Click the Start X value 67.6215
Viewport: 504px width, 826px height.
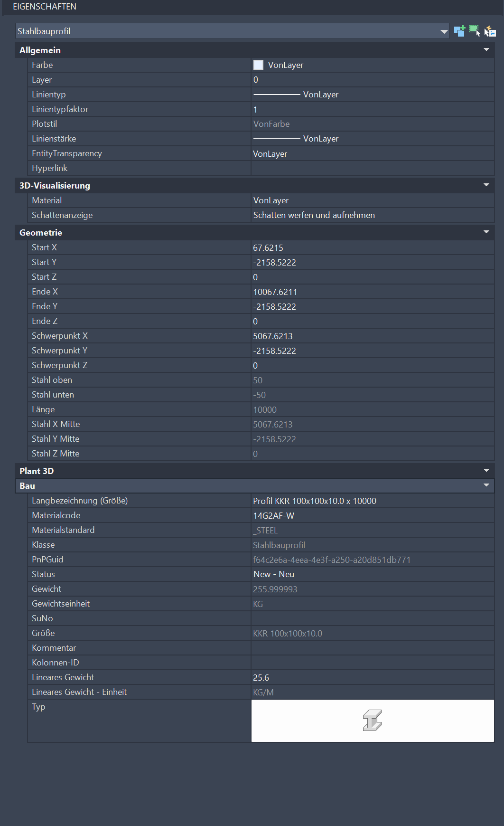tap(269, 248)
